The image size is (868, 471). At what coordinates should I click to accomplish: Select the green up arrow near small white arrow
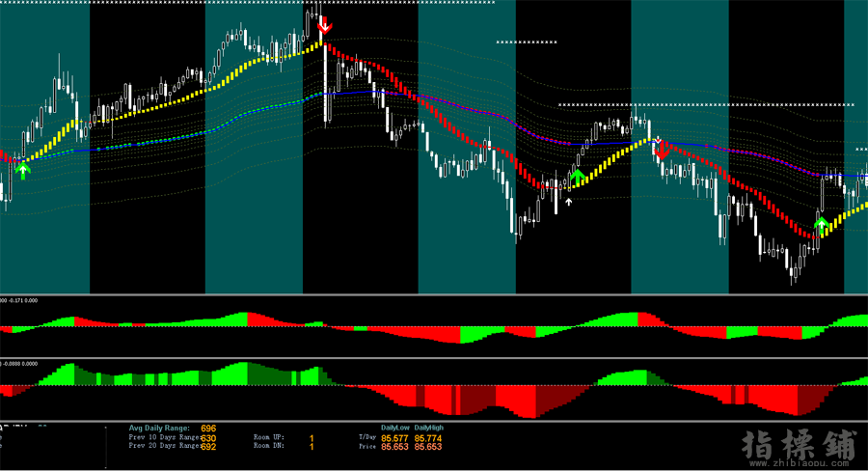[x=578, y=176]
